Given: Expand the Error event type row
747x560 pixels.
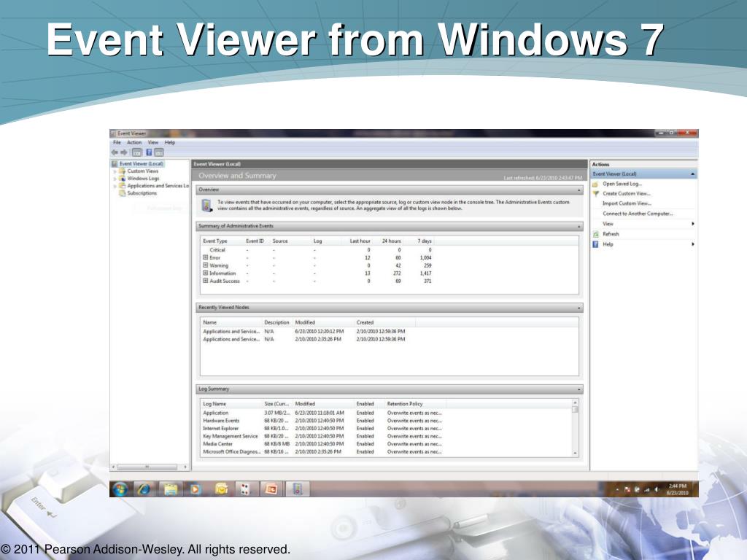Looking at the screenshot, I should [x=205, y=257].
